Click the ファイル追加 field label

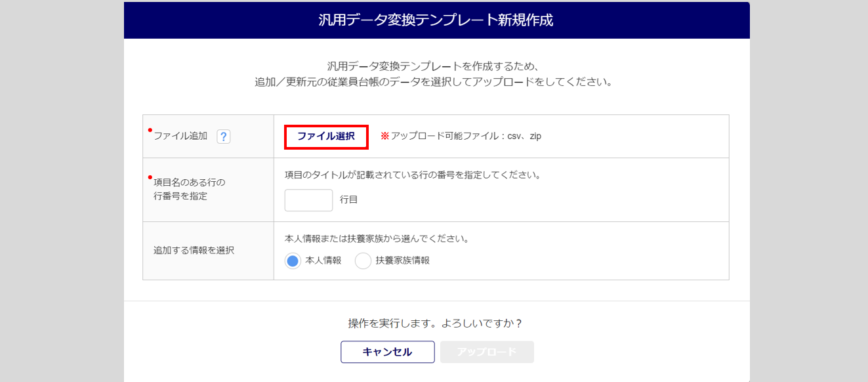(x=180, y=136)
